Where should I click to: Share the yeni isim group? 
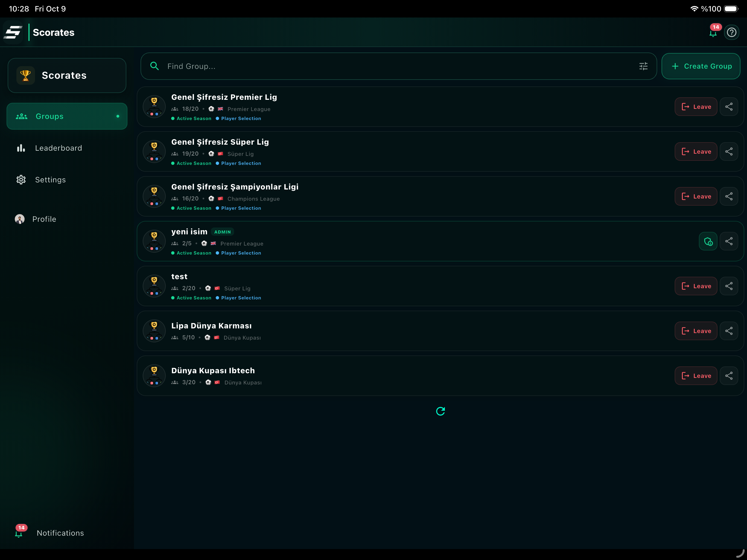(729, 241)
